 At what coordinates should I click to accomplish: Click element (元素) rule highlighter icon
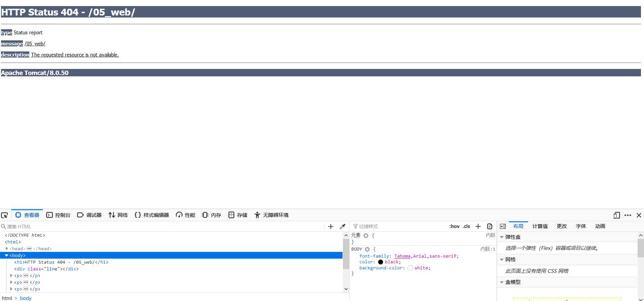click(366, 236)
